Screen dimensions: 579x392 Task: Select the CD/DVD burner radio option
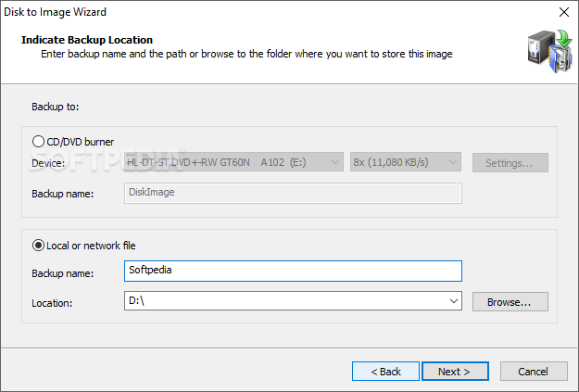[38, 141]
